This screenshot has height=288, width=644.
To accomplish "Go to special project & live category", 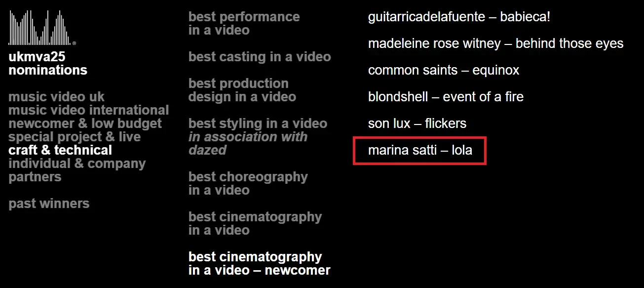I will [75, 137].
